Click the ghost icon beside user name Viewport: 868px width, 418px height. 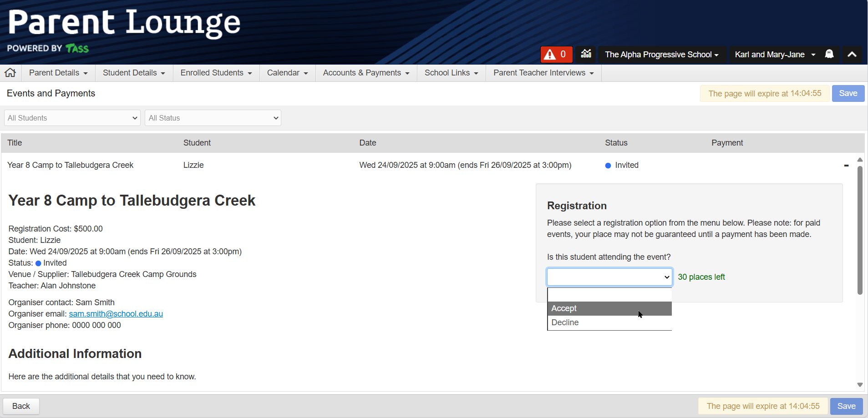[x=829, y=54]
